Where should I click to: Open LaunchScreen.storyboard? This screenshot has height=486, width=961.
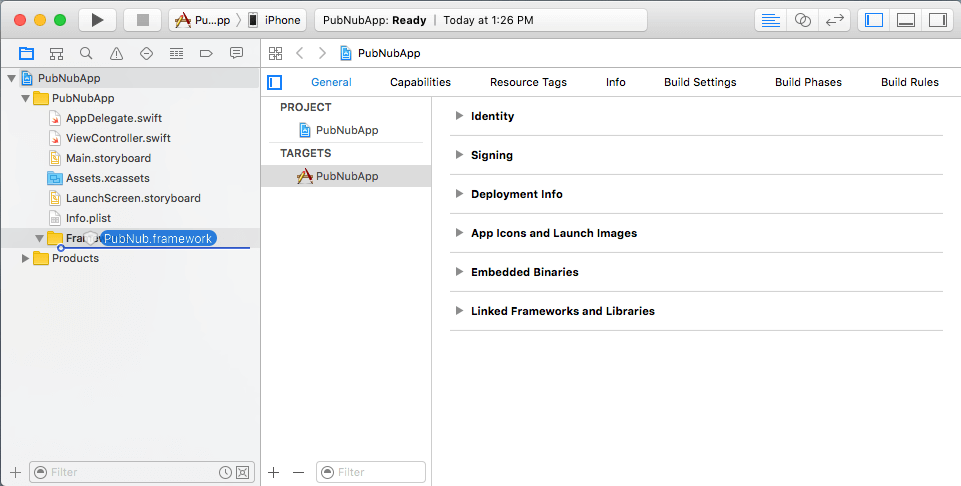(133, 199)
